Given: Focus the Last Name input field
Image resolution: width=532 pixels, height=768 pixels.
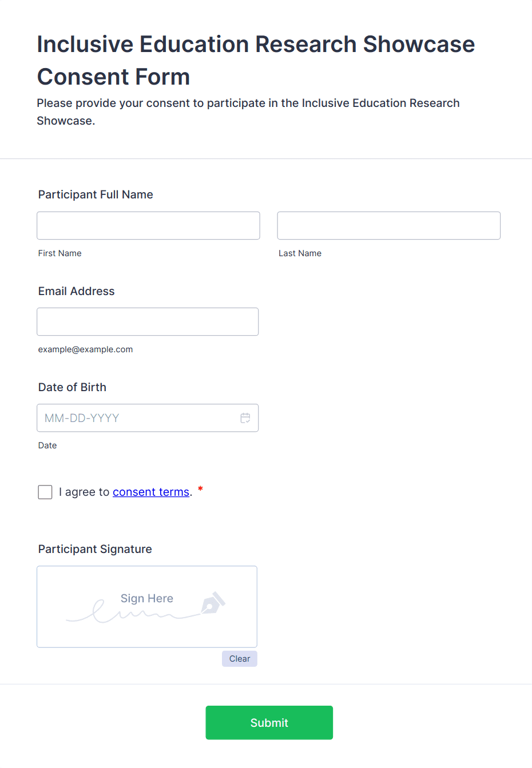Looking at the screenshot, I should 388,226.
